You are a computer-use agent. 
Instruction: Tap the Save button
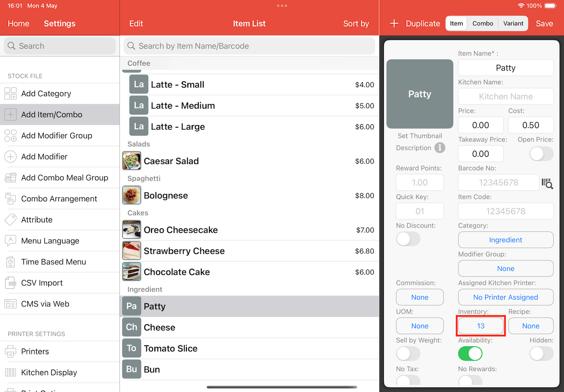(544, 23)
